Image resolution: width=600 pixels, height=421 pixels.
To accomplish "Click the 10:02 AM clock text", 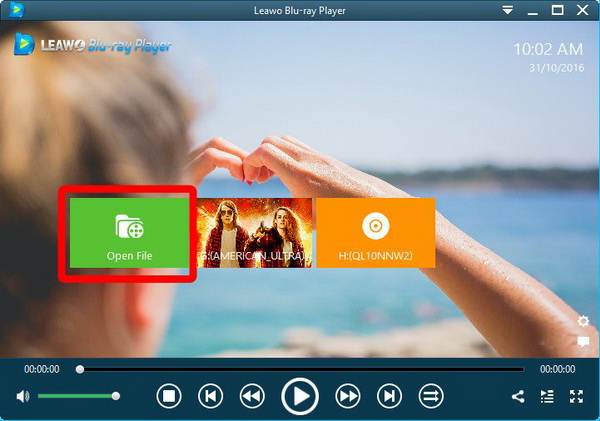I will pos(548,49).
